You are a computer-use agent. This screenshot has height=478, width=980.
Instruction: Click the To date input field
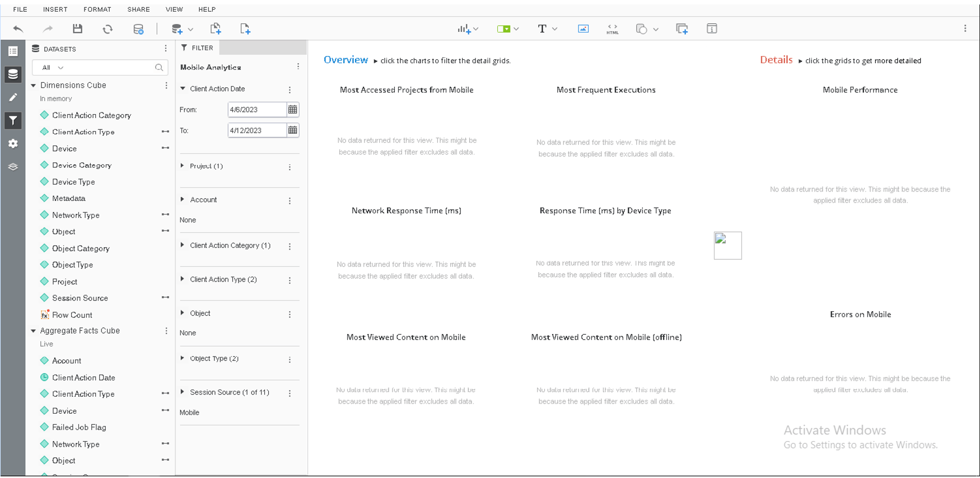[256, 130]
